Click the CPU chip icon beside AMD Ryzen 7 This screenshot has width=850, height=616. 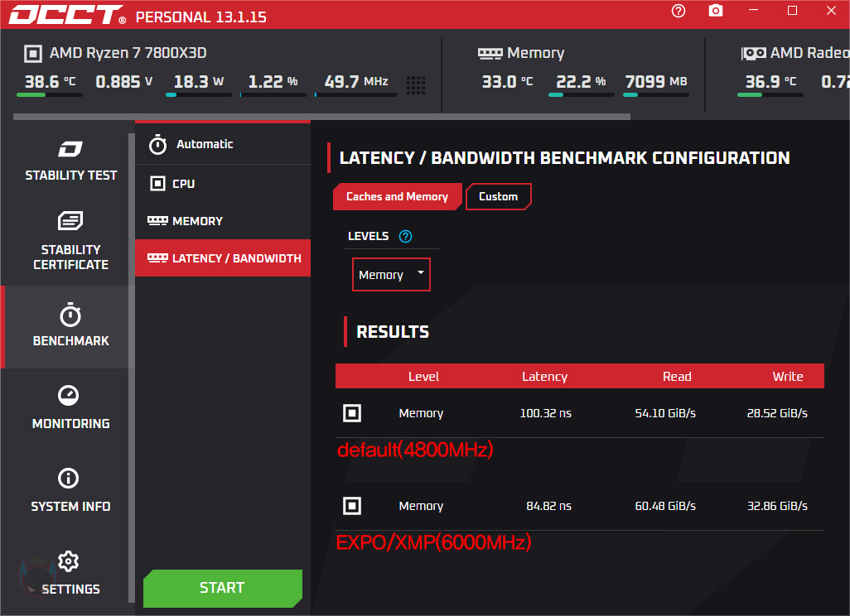(x=33, y=54)
